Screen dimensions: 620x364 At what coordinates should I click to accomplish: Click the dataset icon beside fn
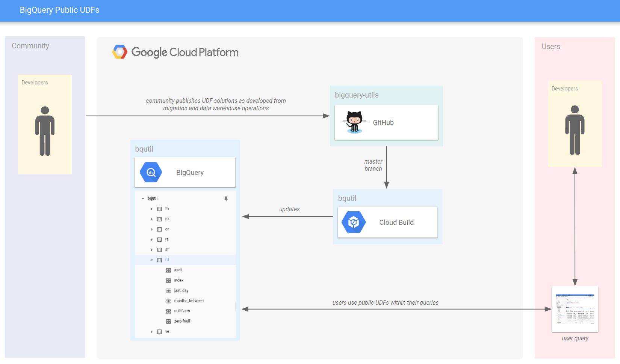click(160, 209)
